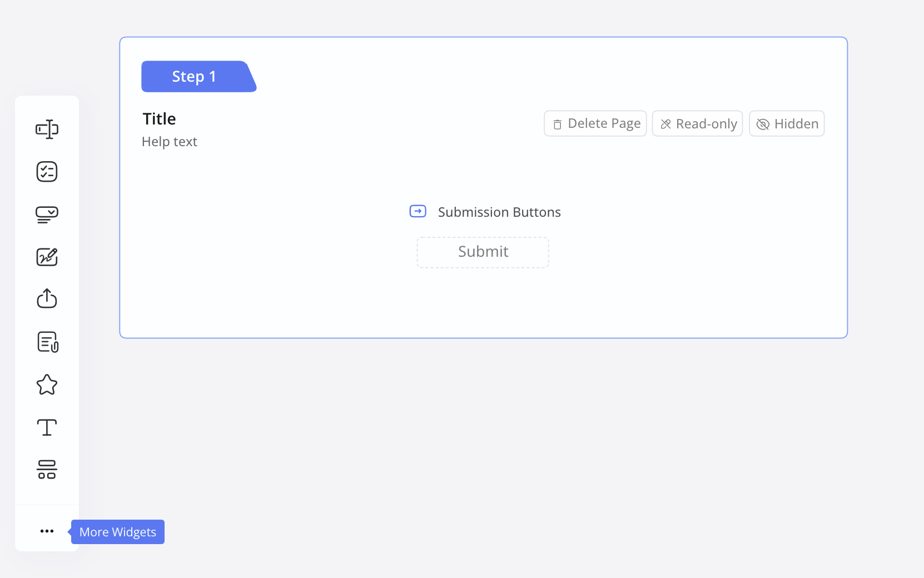Click the Submission Buttons arrow icon
924x578 pixels.
coord(418,212)
